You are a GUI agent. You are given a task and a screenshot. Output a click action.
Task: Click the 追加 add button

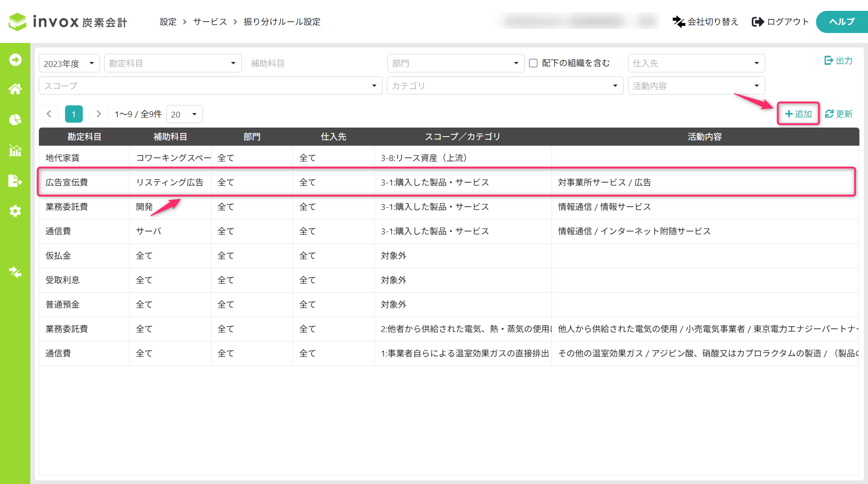pos(798,114)
